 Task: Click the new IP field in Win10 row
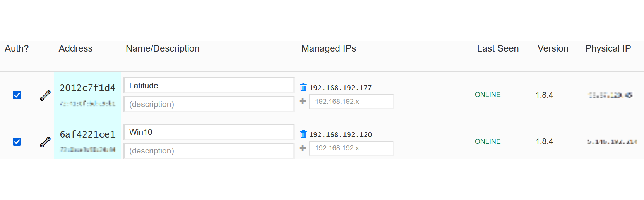coord(351,148)
